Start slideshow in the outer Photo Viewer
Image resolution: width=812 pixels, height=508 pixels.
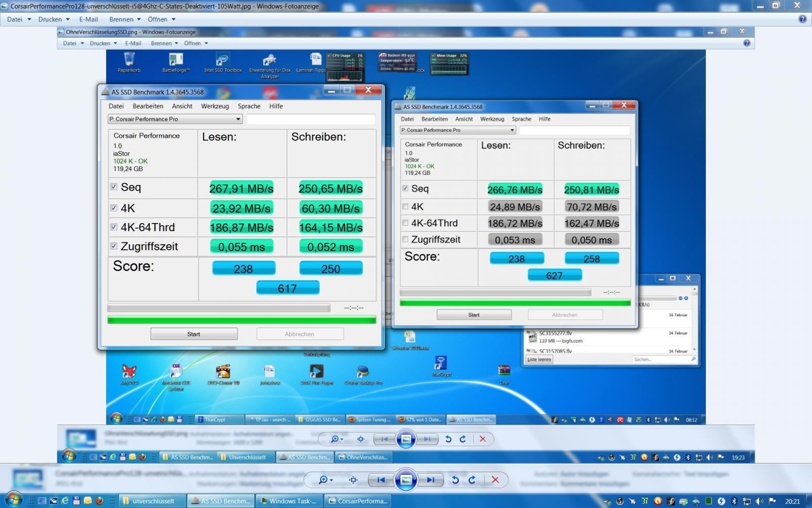tap(406, 480)
